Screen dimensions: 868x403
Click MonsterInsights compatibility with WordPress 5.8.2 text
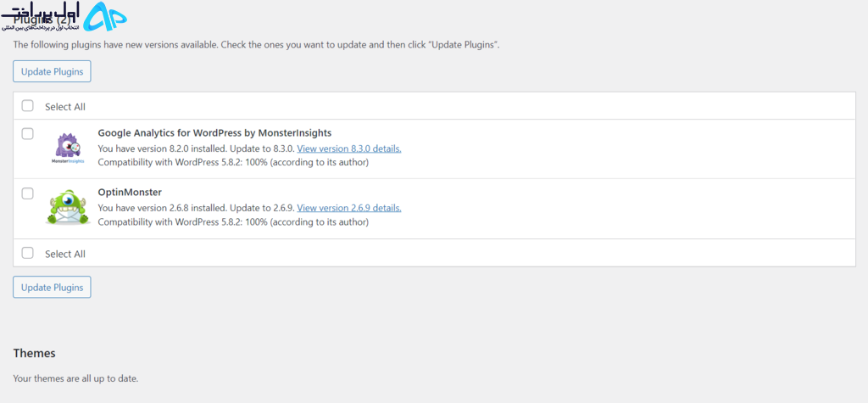click(233, 162)
